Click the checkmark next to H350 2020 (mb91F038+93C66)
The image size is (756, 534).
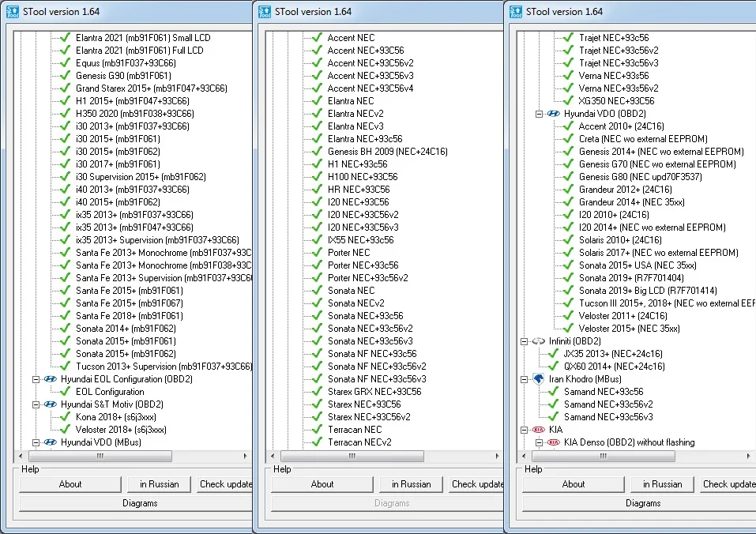[x=65, y=113]
